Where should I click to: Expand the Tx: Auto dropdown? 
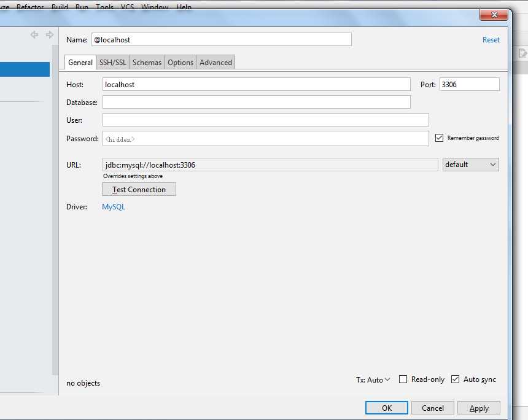click(373, 379)
